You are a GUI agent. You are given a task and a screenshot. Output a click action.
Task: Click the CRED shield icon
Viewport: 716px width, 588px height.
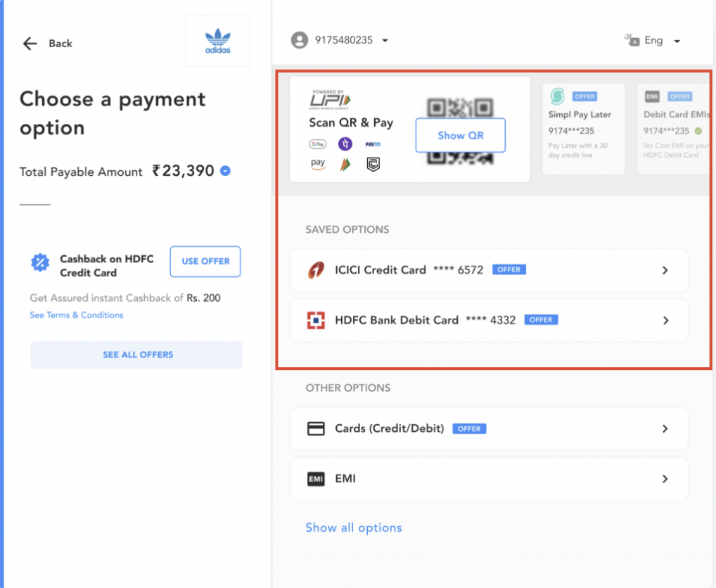(x=373, y=165)
